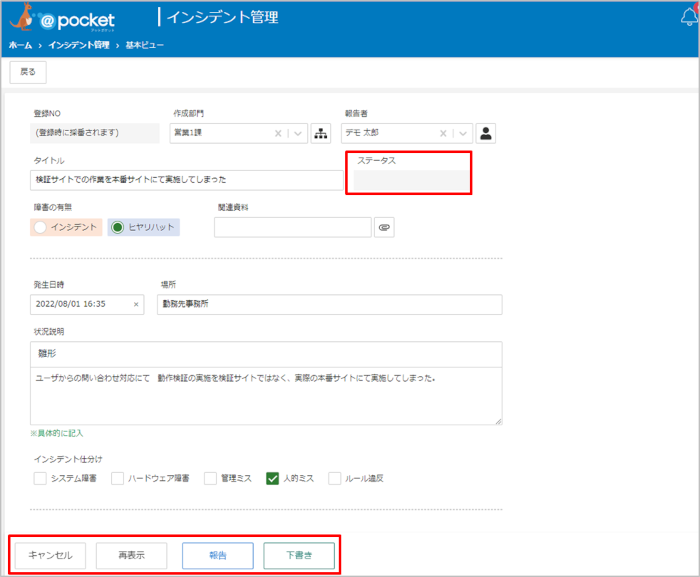700x577 pixels.
Task: Clear the 報告者 selection with X
Action: (x=443, y=133)
